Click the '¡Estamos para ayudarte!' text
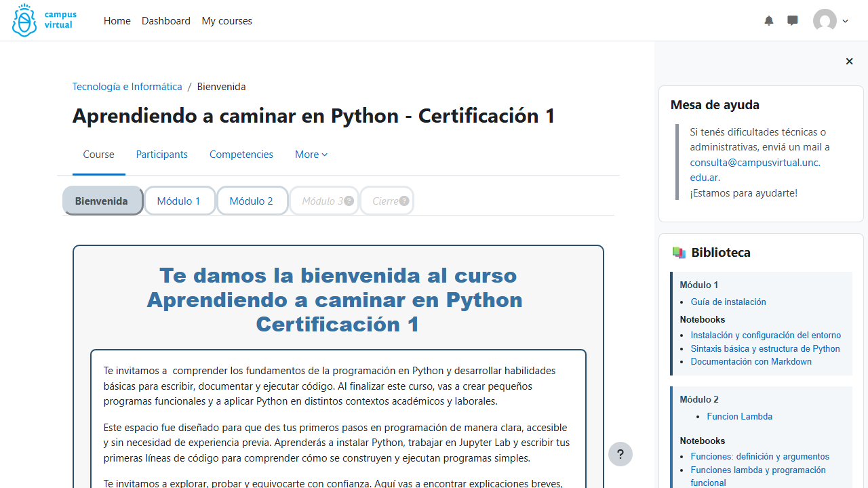The height and width of the screenshot is (488, 868). 744,193
